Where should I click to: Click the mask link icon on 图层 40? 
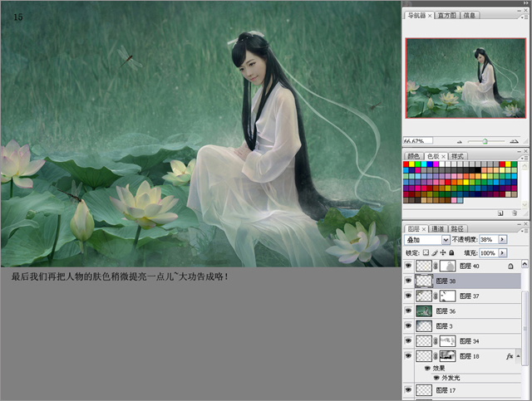(x=436, y=267)
